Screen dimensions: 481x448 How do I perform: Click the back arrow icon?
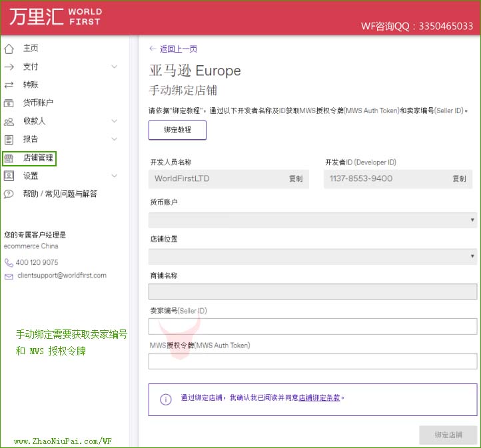point(153,49)
